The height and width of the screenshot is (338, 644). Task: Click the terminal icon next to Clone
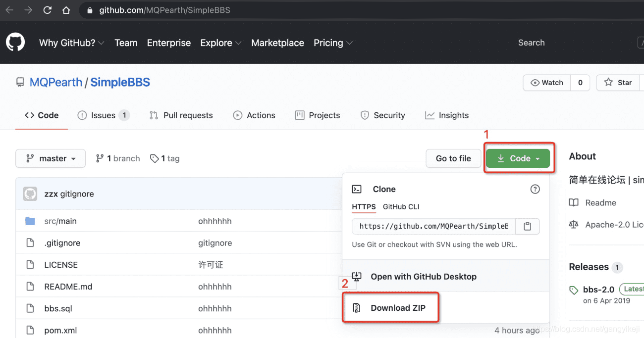pyautogui.click(x=357, y=189)
